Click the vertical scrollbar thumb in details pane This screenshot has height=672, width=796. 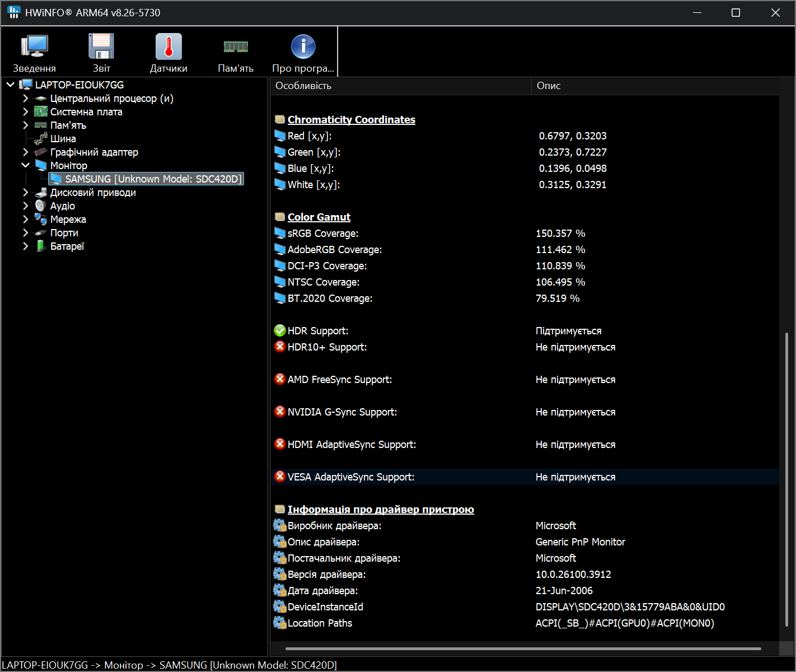(786, 479)
